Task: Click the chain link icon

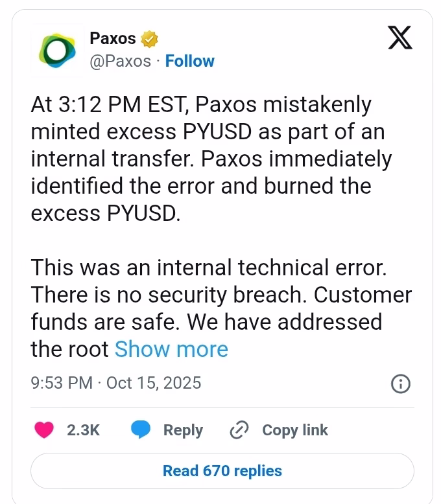Action: click(240, 430)
